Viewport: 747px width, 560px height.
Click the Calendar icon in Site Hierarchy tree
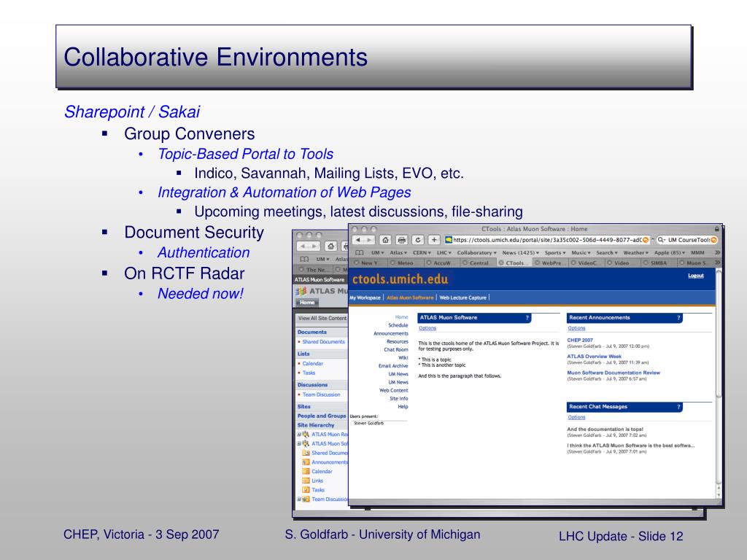coord(306,472)
